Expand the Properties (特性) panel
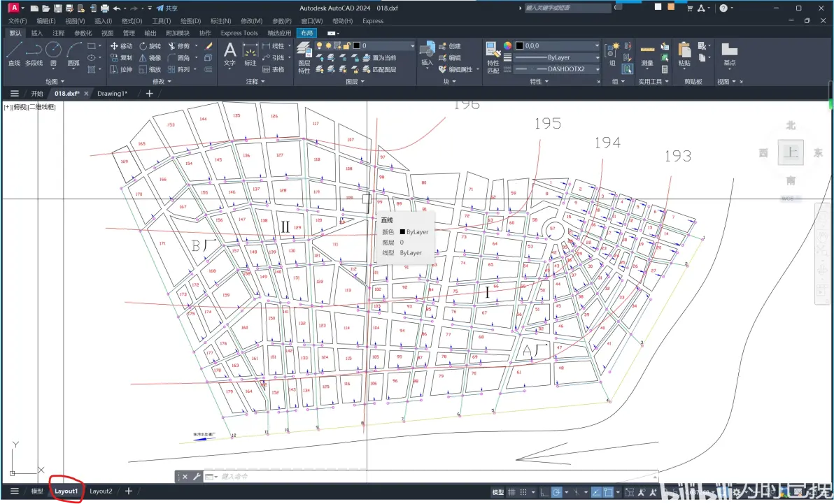834x504 pixels. coord(539,81)
